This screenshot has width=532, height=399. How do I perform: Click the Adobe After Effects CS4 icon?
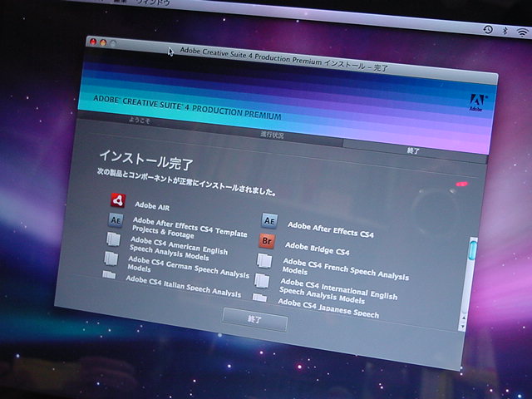[269, 220]
